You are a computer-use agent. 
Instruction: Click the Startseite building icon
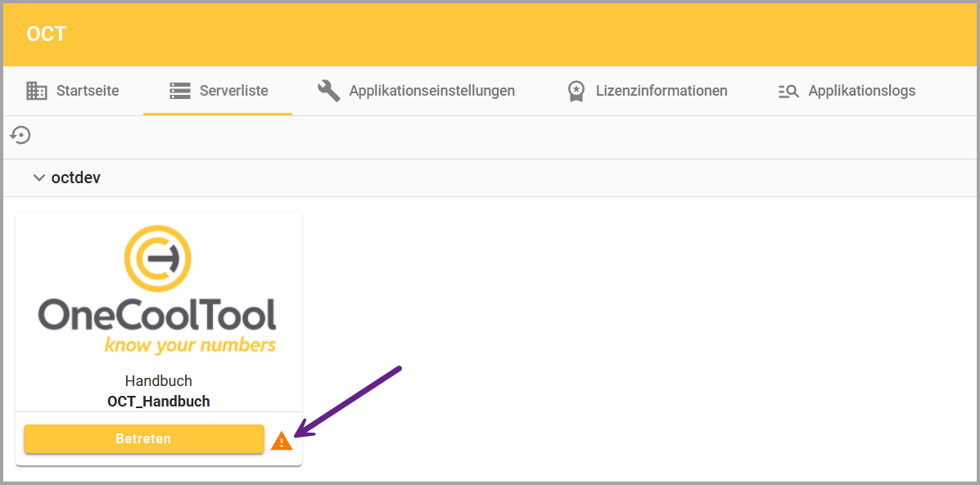pyautogui.click(x=36, y=91)
